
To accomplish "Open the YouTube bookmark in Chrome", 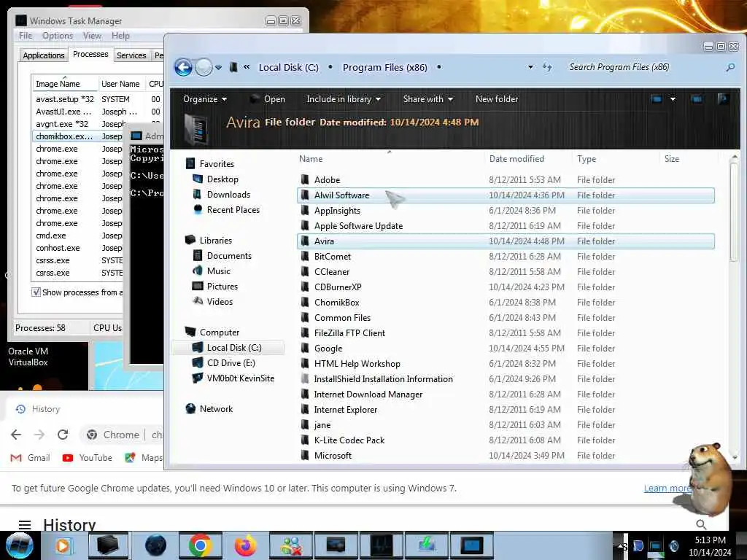I will [88, 458].
